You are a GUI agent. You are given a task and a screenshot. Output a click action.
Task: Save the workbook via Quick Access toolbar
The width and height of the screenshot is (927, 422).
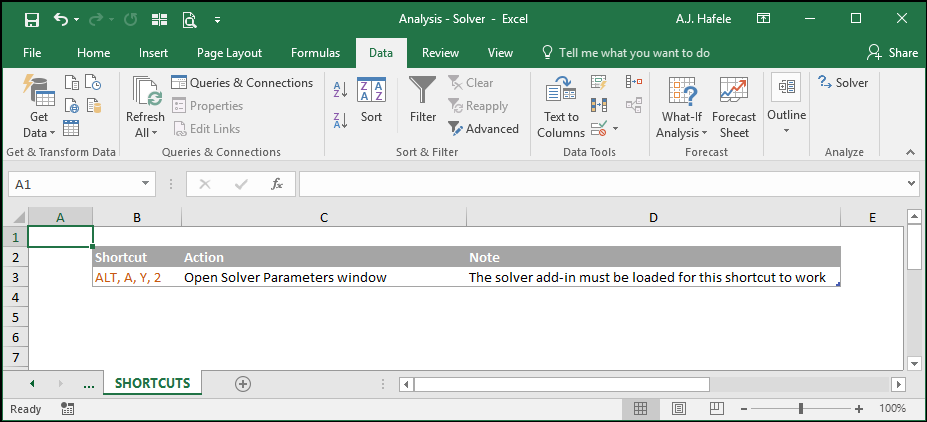pos(32,20)
